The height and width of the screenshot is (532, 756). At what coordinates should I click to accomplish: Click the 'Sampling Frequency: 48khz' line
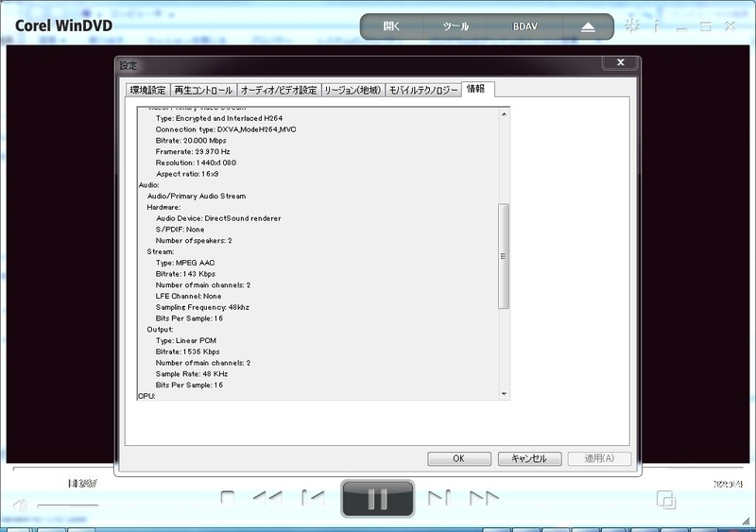click(x=202, y=307)
